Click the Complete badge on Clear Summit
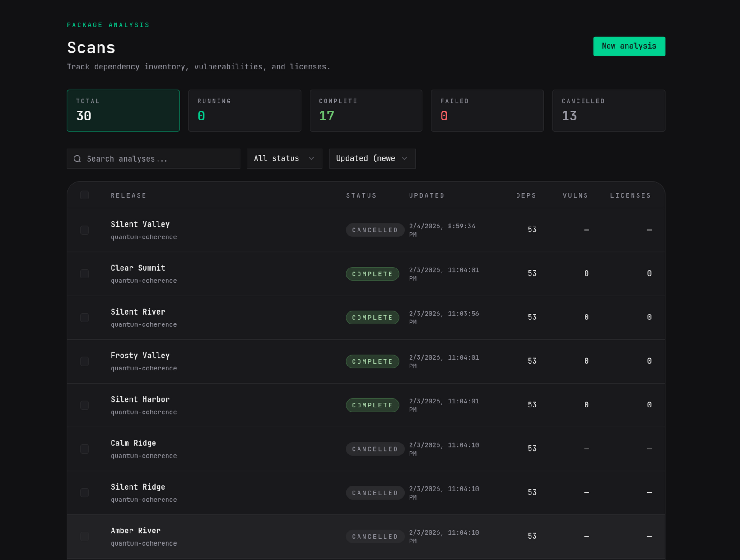The height and width of the screenshot is (560, 740). 372,274
